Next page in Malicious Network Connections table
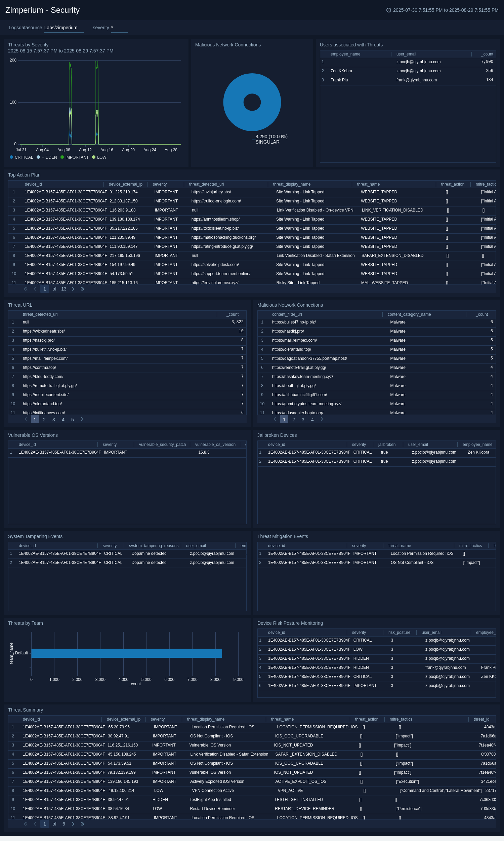The height and width of the screenshot is (841, 504). [322, 419]
